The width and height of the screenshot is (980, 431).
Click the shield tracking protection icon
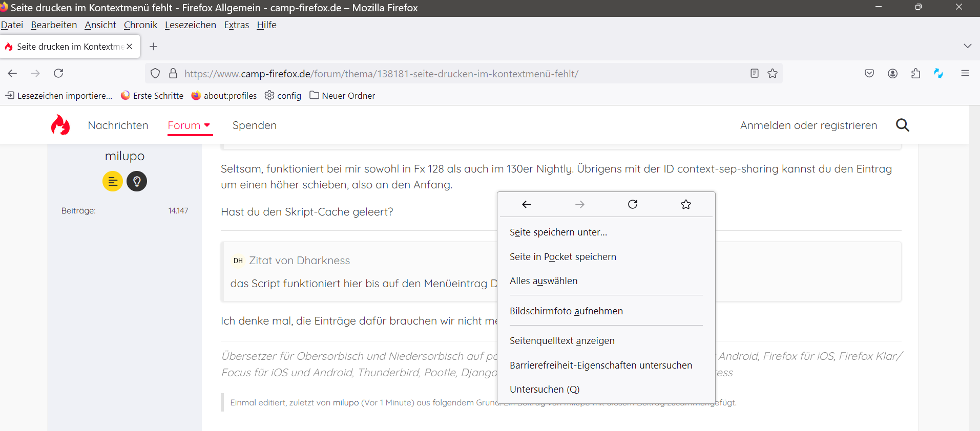coord(155,73)
